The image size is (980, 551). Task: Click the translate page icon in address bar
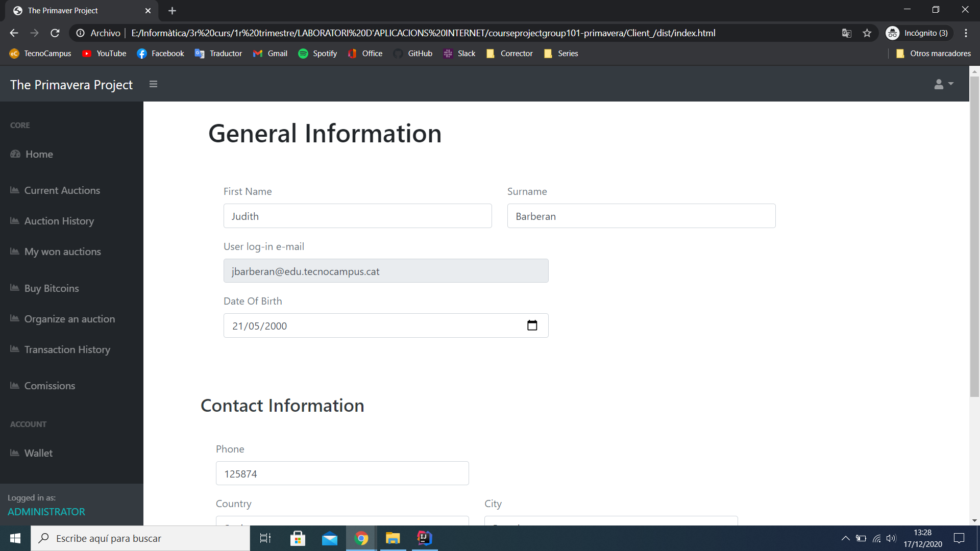click(x=847, y=33)
